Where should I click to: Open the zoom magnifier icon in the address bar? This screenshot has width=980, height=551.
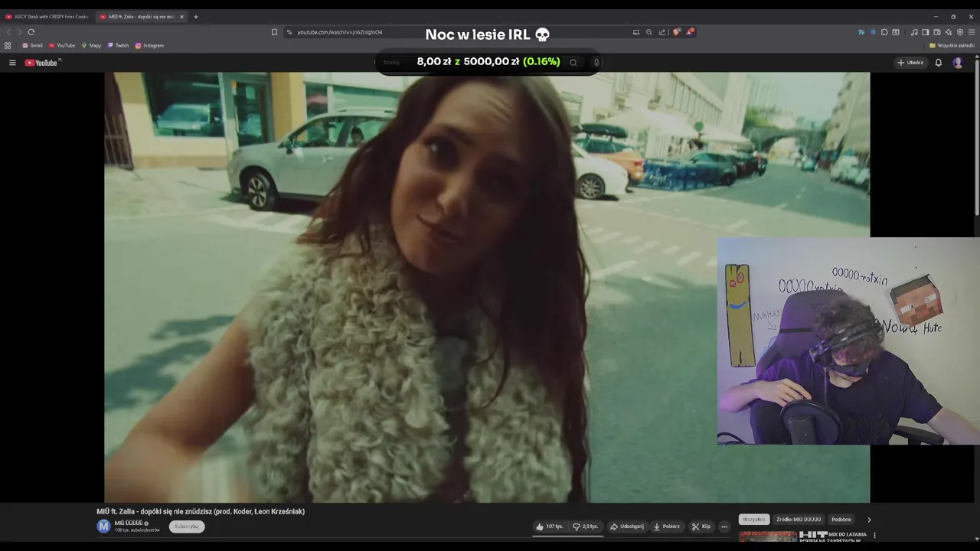[x=649, y=32]
